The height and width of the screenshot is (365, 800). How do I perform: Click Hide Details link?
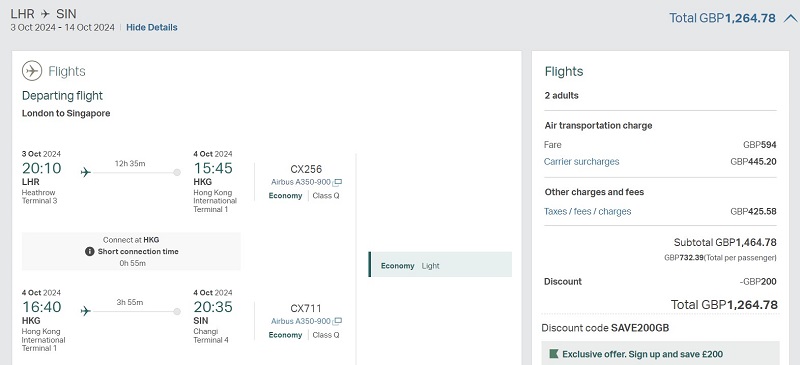[x=152, y=28]
